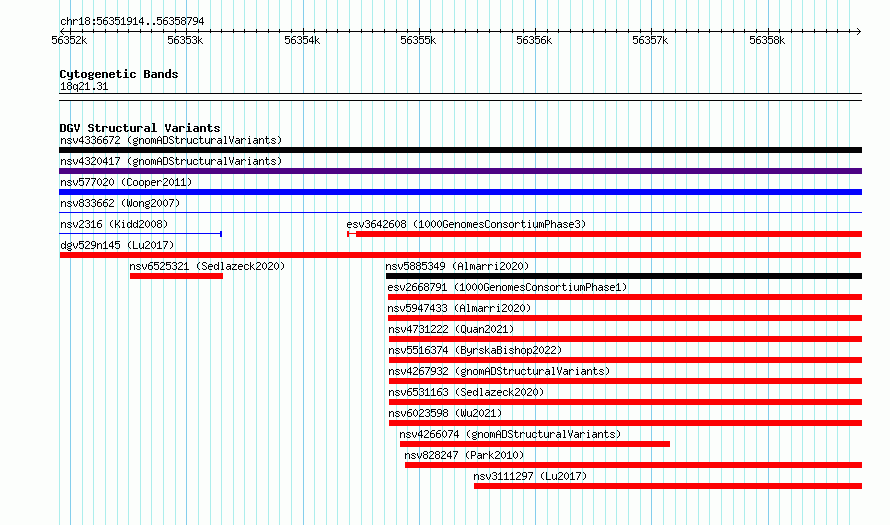This screenshot has height=525, width=890.
Task: Click the 56355k ruler label
Action: point(418,40)
